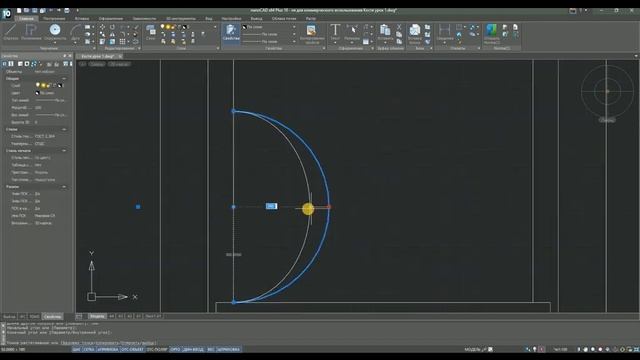Switch to the Лист1 A1 layout tab
This screenshot has height=360, width=640.
click(x=153, y=316)
